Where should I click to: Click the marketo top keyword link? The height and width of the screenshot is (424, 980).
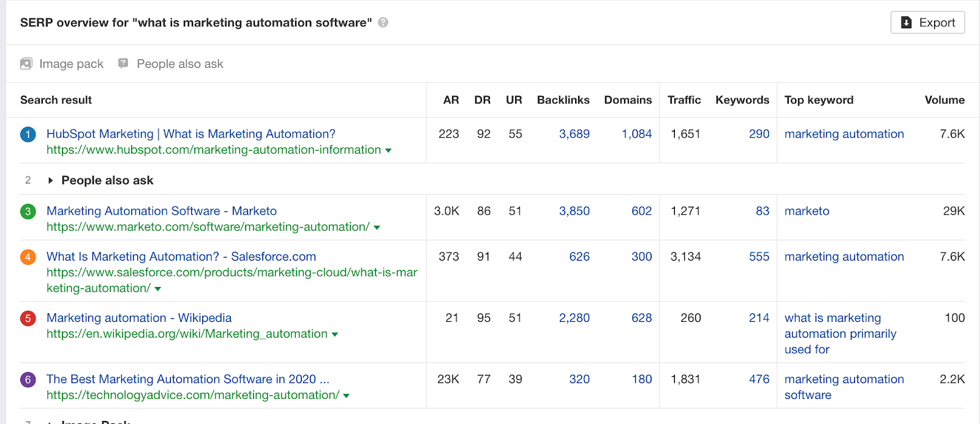tap(807, 211)
